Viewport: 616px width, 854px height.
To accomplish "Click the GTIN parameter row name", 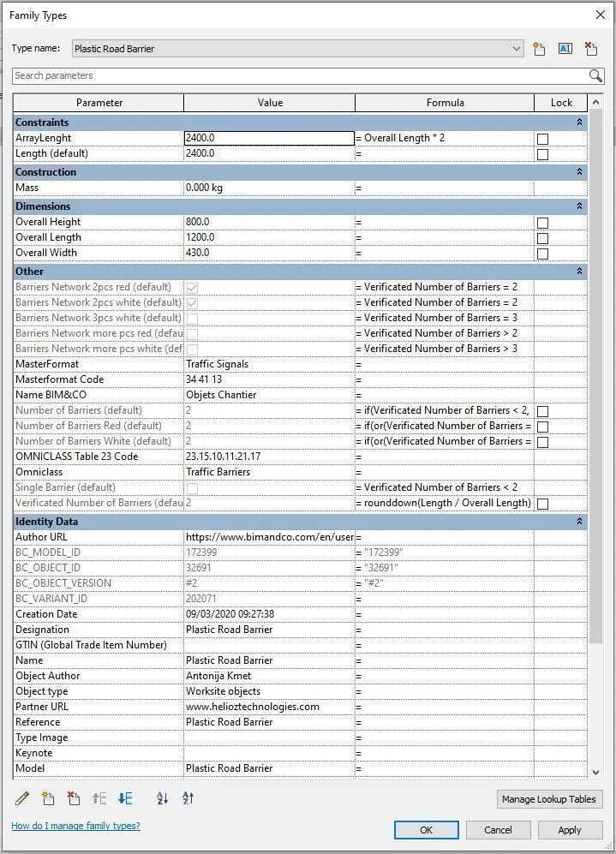I will pyautogui.click(x=91, y=644).
